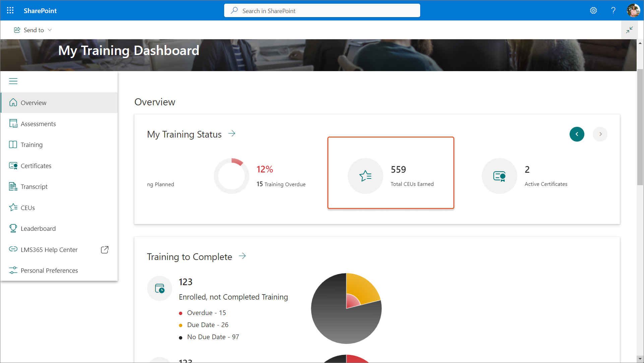This screenshot has width=644, height=363.
Task: Advance carousel with right chevron button
Action: (x=600, y=134)
